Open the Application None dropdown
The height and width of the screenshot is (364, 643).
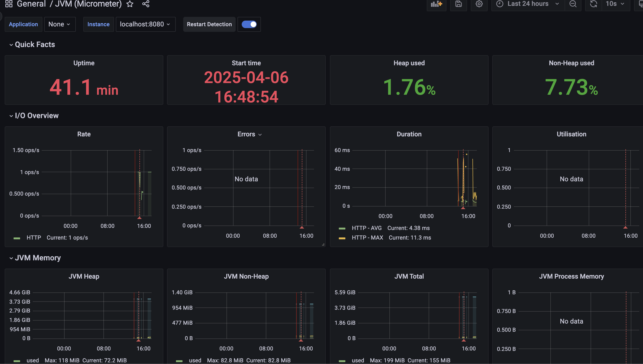pyautogui.click(x=59, y=24)
